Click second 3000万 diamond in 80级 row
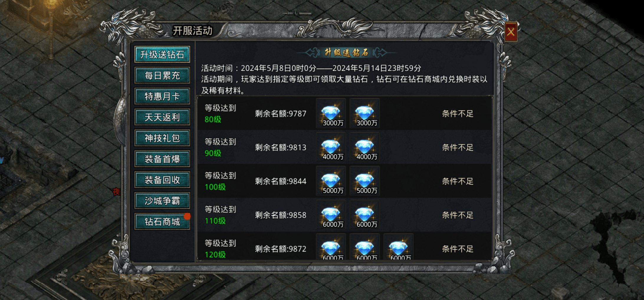The image size is (644, 300). [x=364, y=113]
